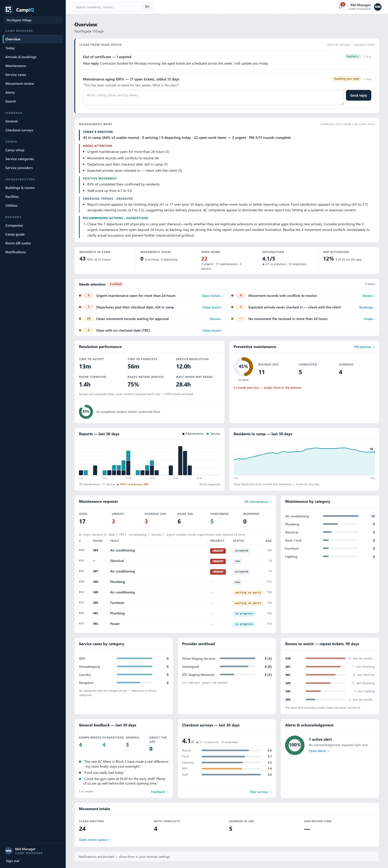This screenshot has width=388, height=868.
Task: Go to Room QR codes
Action: coord(33,243)
